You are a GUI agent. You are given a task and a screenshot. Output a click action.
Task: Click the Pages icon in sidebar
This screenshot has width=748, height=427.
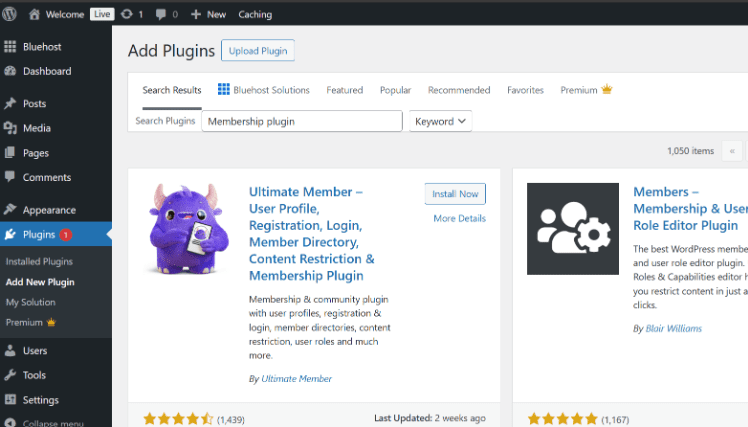(x=10, y=153)
